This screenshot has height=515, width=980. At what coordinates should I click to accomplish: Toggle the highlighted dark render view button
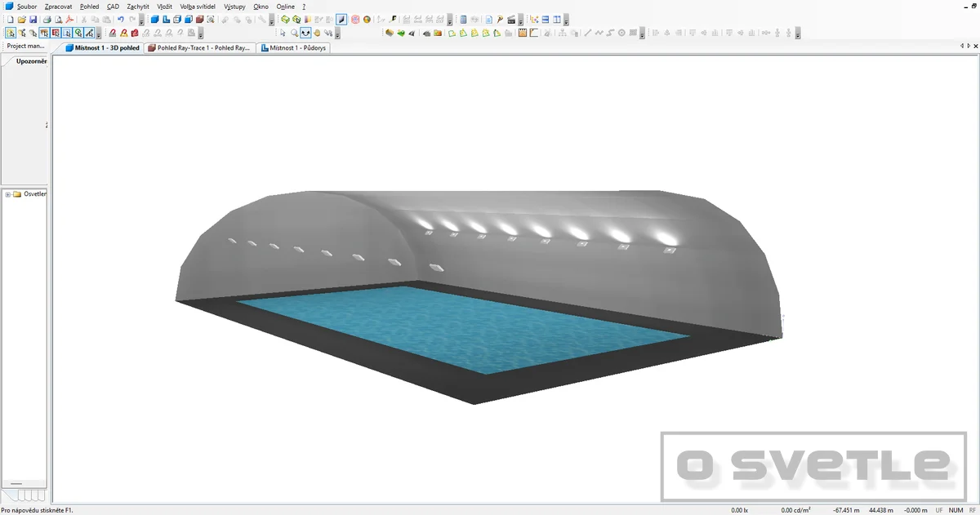pyautogui.click(x=341, y=19)
